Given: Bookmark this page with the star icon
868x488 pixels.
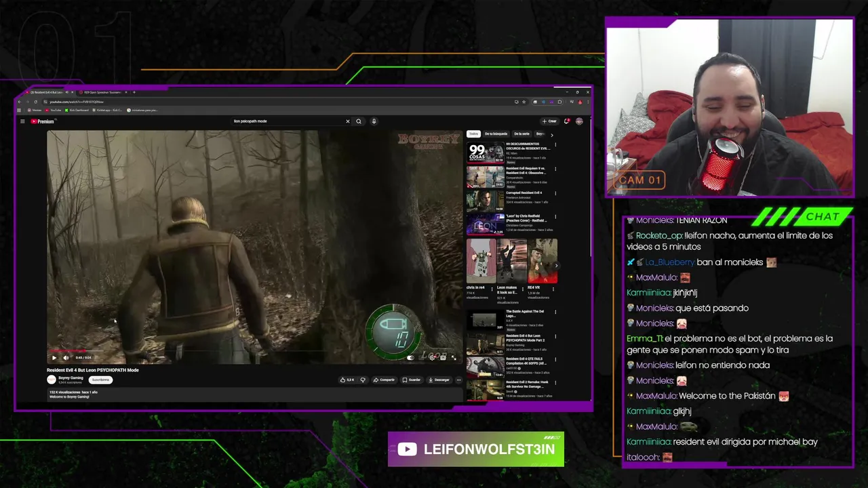Looking at the screenshot, I should coord(524,102).
